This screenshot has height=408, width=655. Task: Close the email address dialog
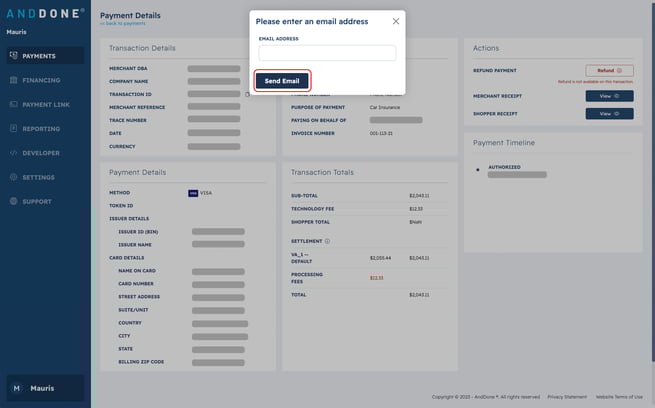click(395, 21)
